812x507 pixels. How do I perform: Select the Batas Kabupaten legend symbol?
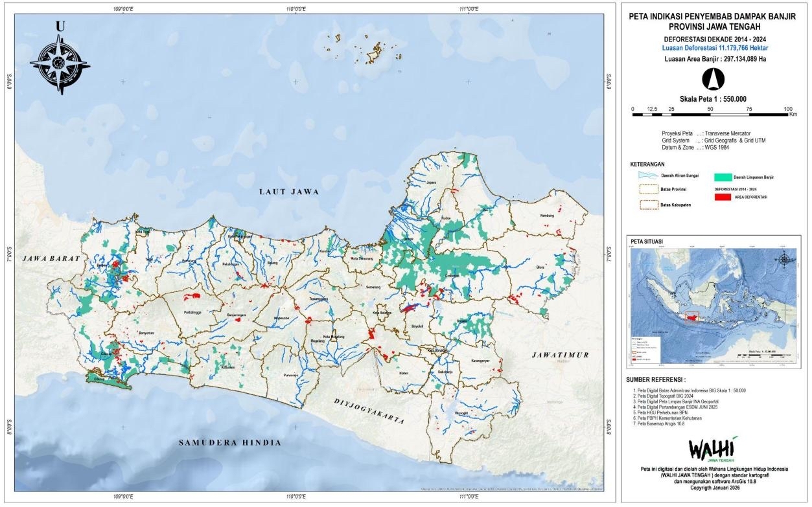pyautogui.click(x=650, y=206)
